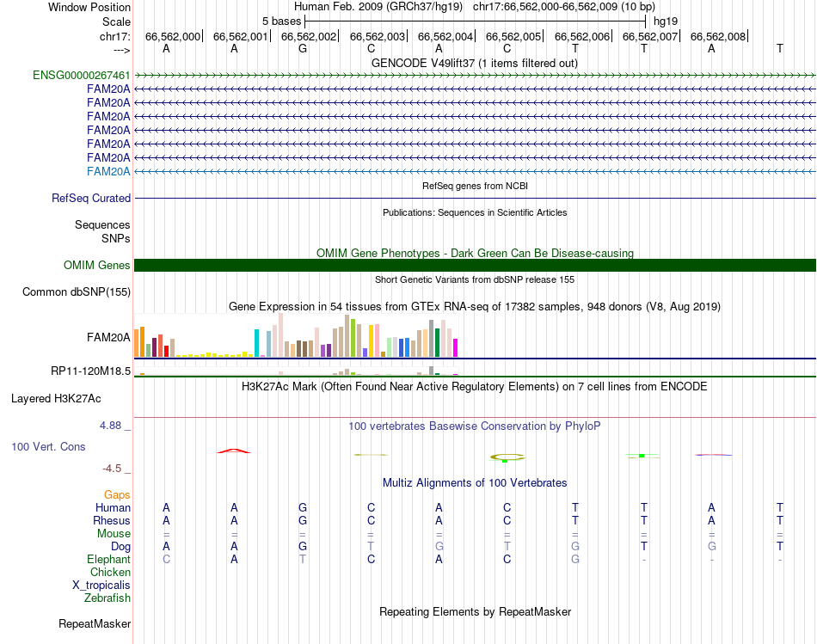Click the olive ring-shaped PhyloP conservation mark
817x644 pixels.
pyautogui.click(x=507, y=457)
